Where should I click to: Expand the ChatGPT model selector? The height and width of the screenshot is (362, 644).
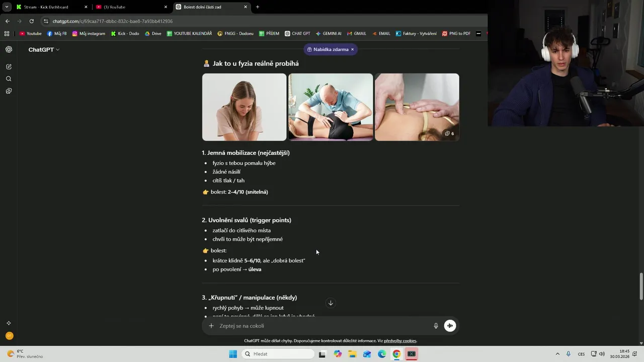coord(44,50)
